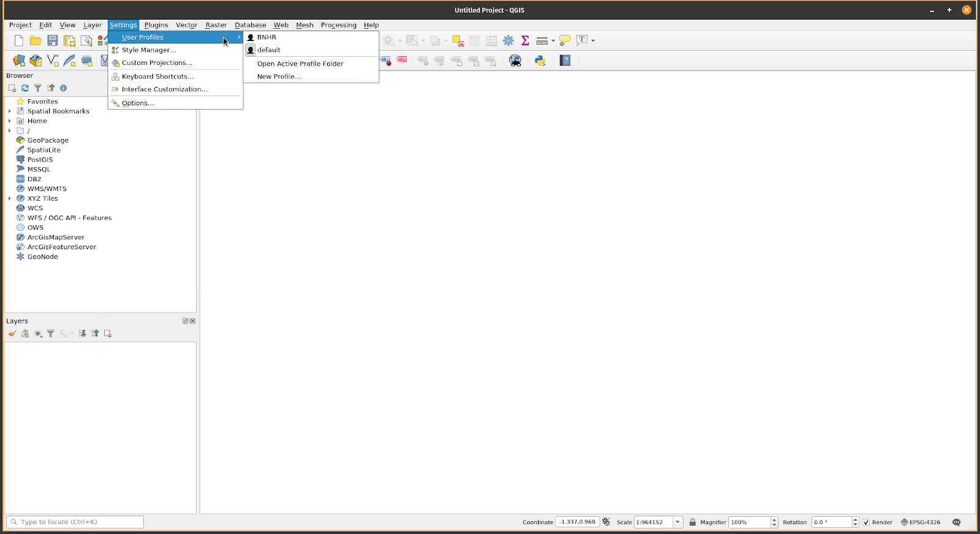Create a new project with the blank page icon
Image resolution: width=980 pixels, height=534 pixels.
(18, 40)
